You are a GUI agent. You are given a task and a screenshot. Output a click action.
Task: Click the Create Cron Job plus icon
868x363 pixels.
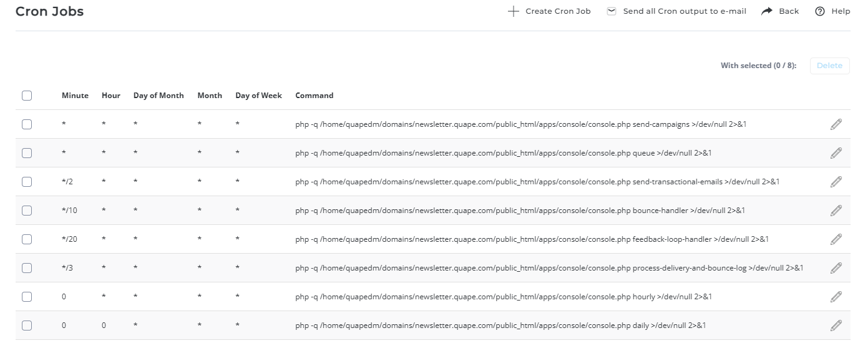coord(514,11)
